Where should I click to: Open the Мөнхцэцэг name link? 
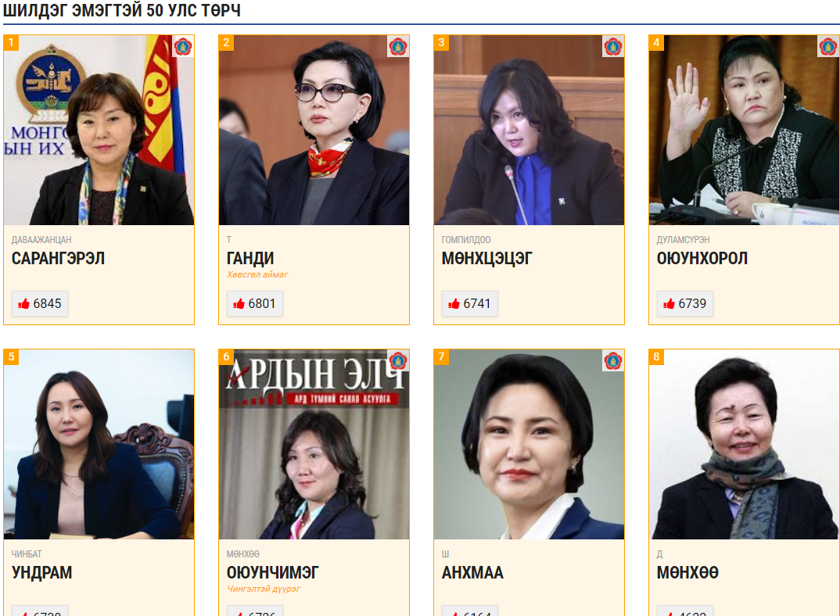[x=487, y=259]
